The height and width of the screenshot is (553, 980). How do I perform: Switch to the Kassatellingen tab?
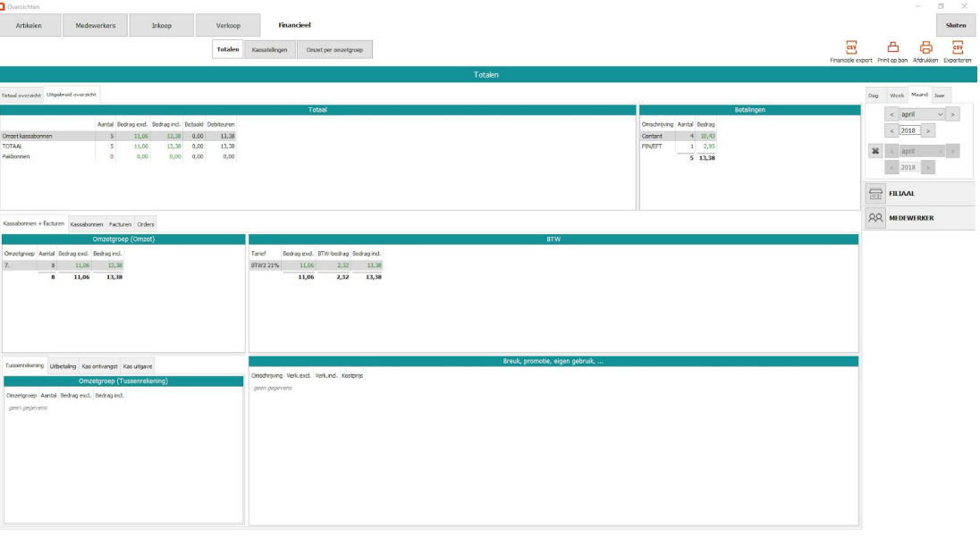269,50
